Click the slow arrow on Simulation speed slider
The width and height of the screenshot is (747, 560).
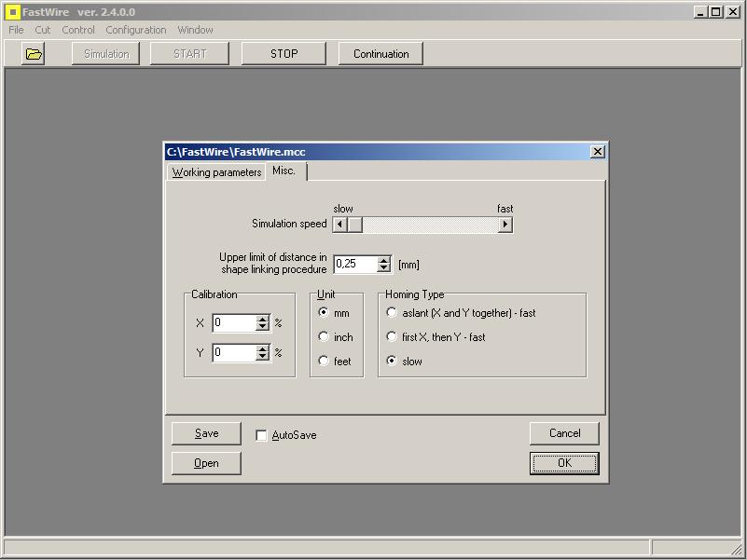click(x=340, y=225)
